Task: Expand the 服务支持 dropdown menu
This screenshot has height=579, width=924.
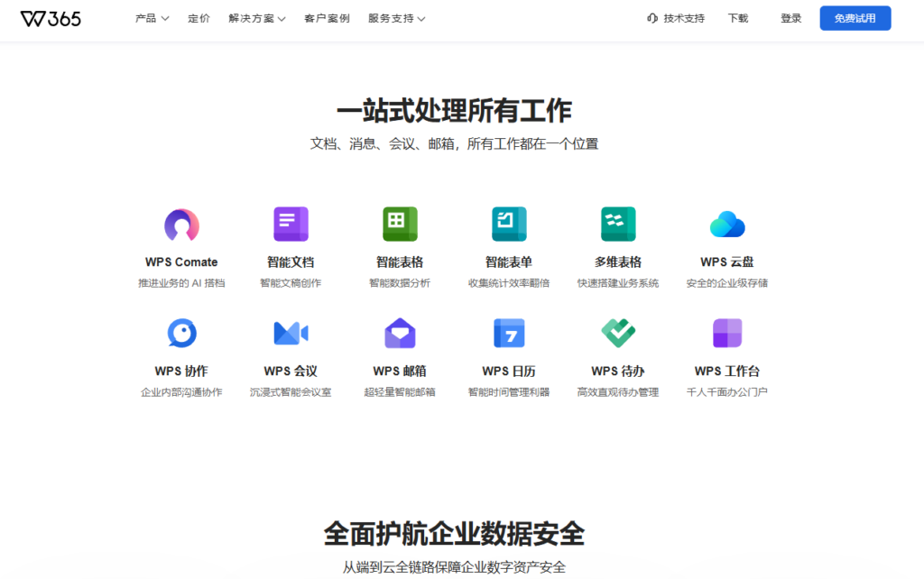Action: click(x=397, y=18)
